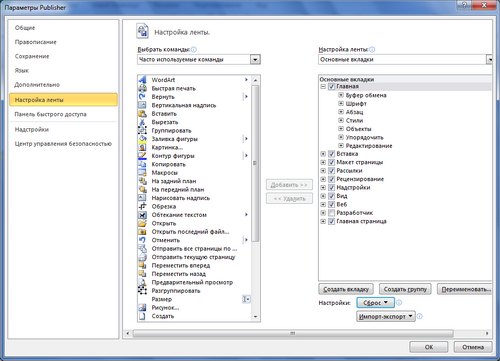This screenshot has height=361, width=500.
Task: Select the Вернуть redo icon
Action: click(142, 97)
